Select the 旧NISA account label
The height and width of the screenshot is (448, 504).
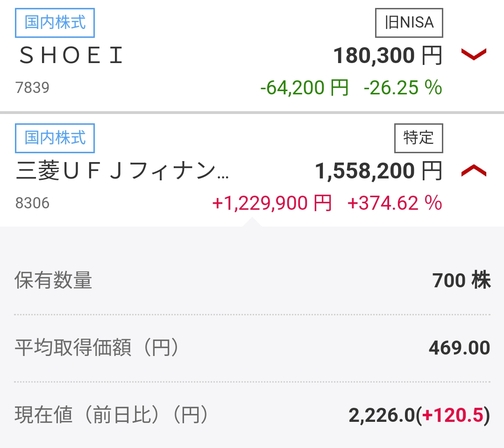tap(409, 23)
